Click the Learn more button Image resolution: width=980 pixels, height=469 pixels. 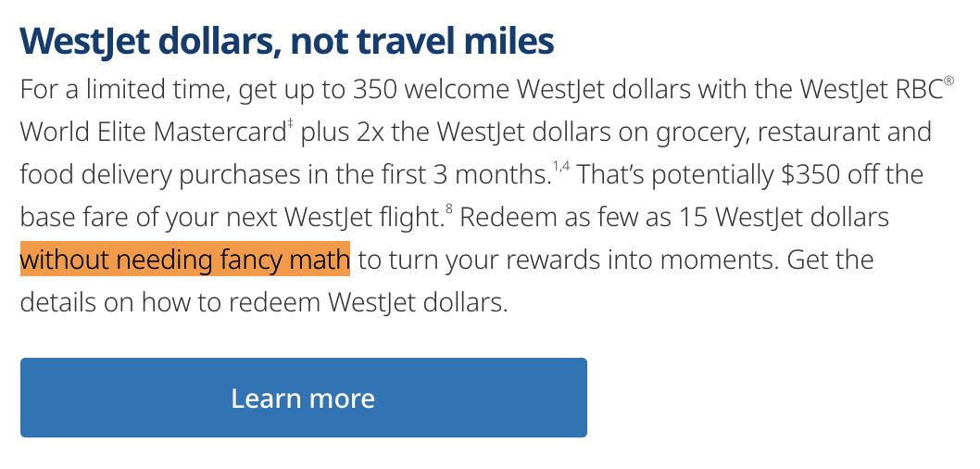(303, 398)
